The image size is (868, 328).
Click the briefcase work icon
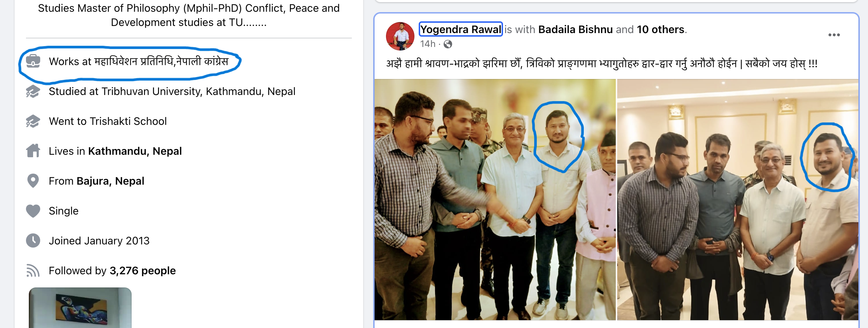coord(33,61)
